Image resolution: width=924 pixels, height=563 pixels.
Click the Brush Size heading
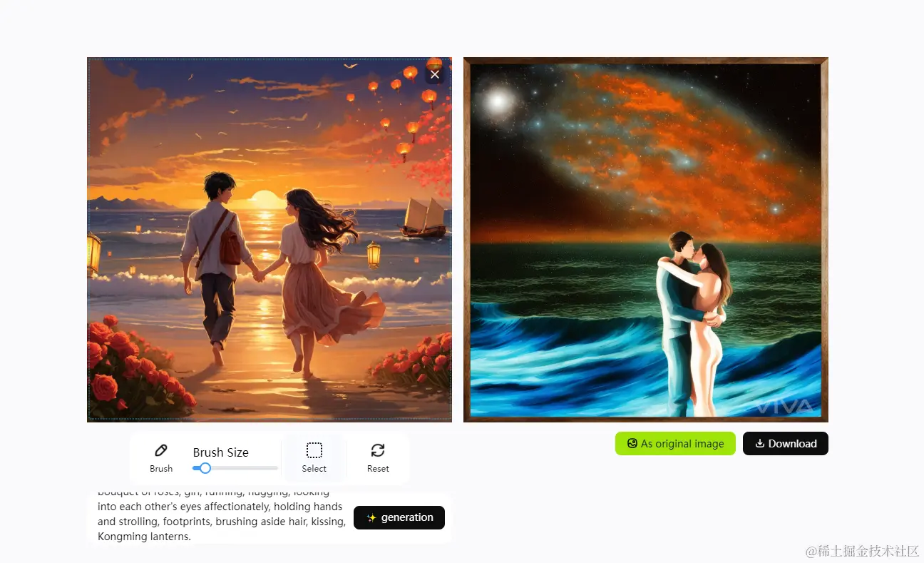(x=221, y=452)
